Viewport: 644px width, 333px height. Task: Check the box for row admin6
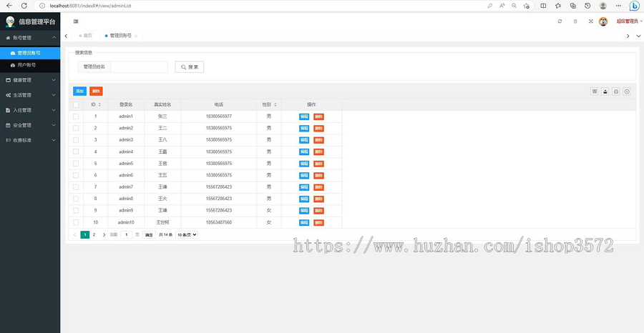pos(76,175)
